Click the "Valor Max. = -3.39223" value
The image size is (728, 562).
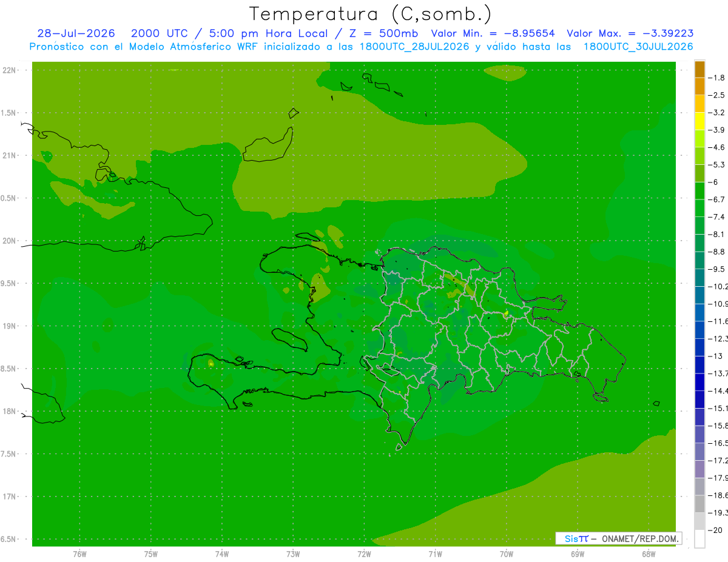point(630,33)
